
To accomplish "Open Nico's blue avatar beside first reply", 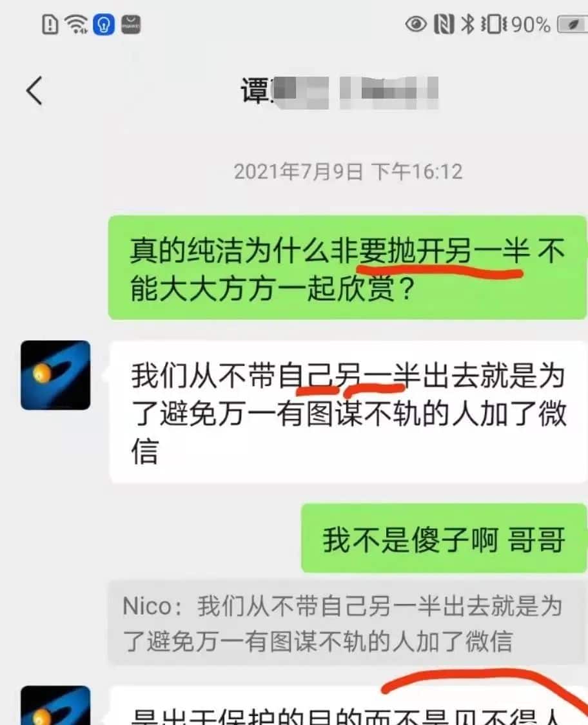I will pos(55,376).
